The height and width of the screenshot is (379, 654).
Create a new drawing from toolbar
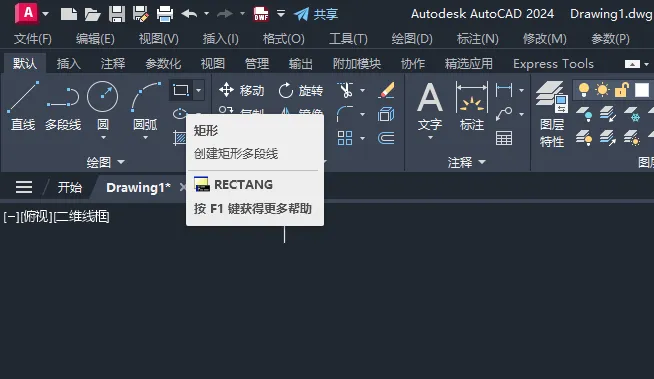[69, 14]
